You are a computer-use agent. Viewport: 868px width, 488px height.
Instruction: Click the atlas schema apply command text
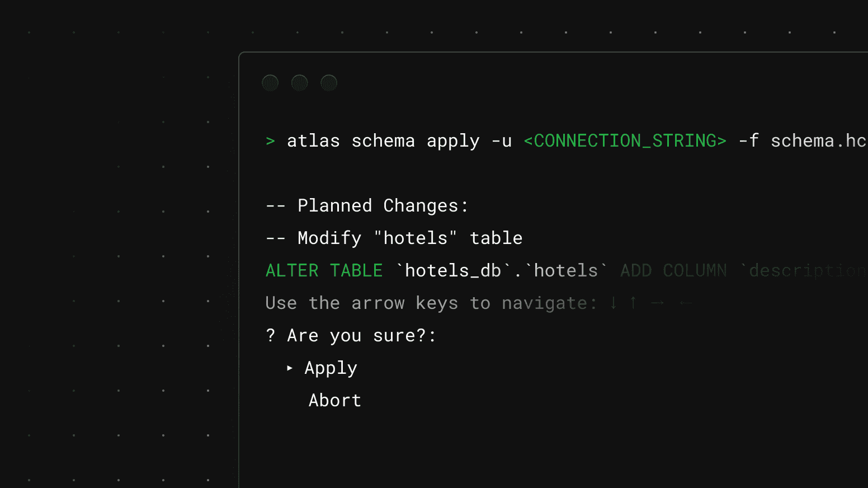(x=383, y=141)
